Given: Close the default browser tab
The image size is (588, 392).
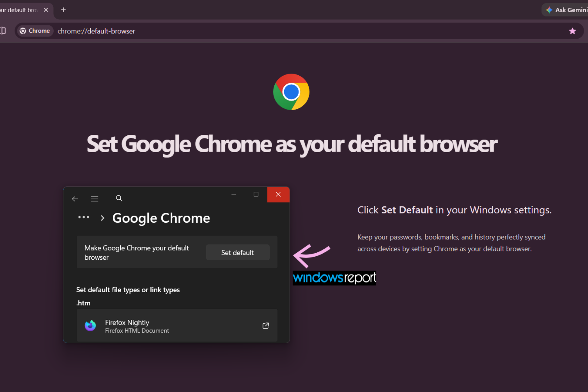Looking at the screenshot, I should tap(46, 10).
